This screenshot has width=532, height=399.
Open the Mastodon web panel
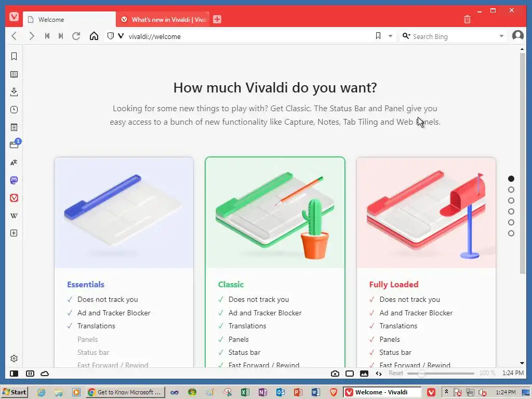pyautogui.click(x=14, y=180)
